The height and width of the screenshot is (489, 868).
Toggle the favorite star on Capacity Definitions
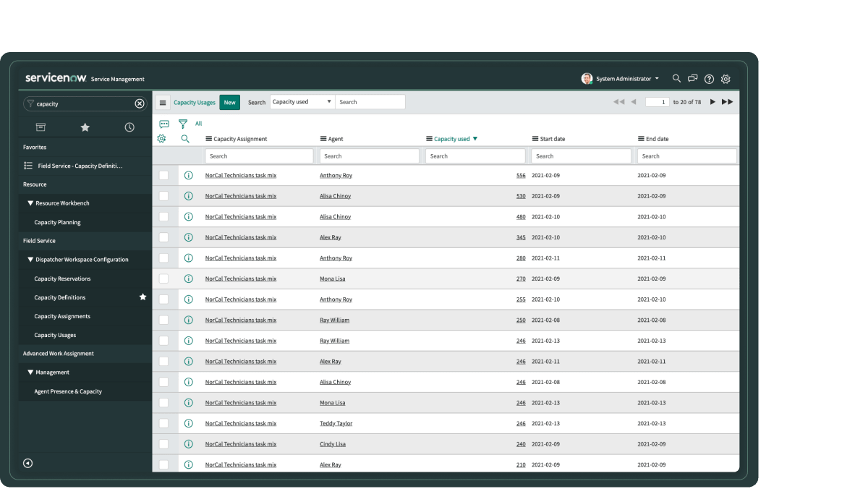(142, 297)
